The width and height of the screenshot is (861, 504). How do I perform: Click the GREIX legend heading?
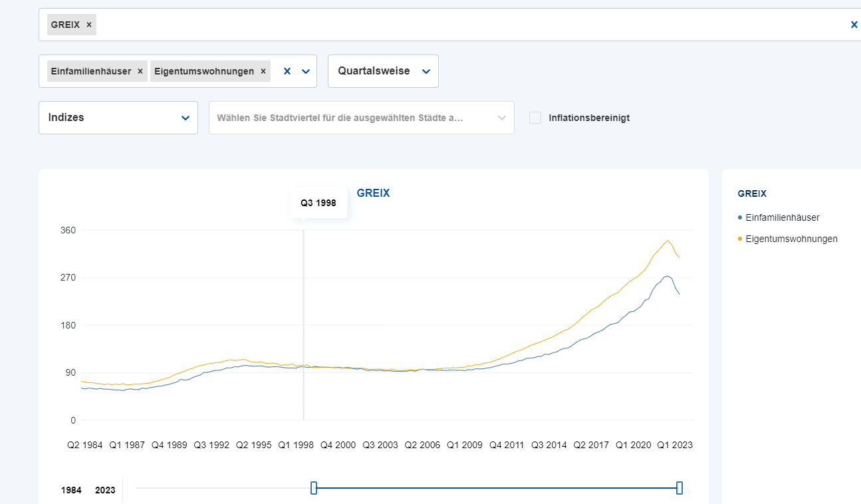click(x=752, y=194)
